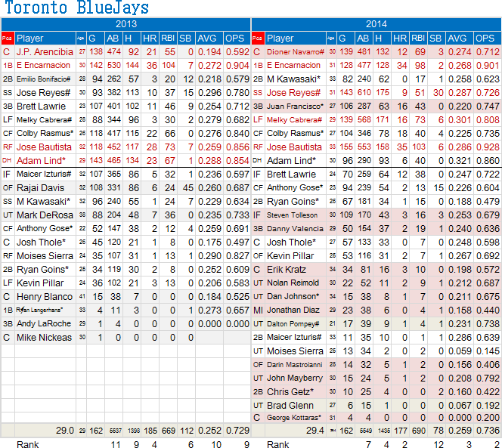This screenshot has width=502, height=448.
Task: Click the RBI column header in 2013 table
Action: pos(168,38)
